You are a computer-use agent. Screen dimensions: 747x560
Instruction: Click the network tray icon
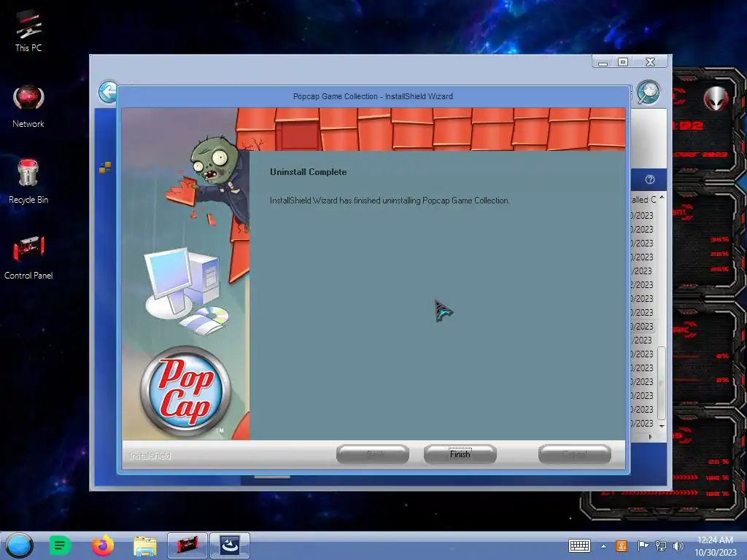[x=661, y=545]
